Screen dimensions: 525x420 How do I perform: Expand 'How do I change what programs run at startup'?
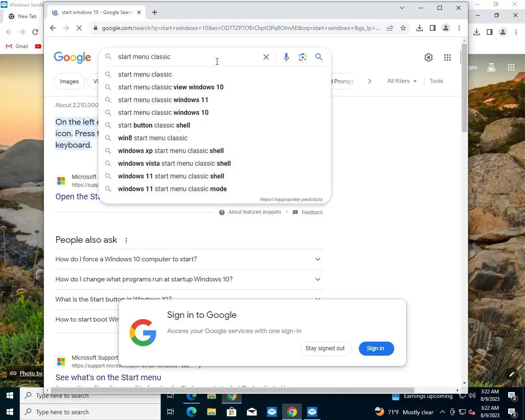(x=189, y=279)
